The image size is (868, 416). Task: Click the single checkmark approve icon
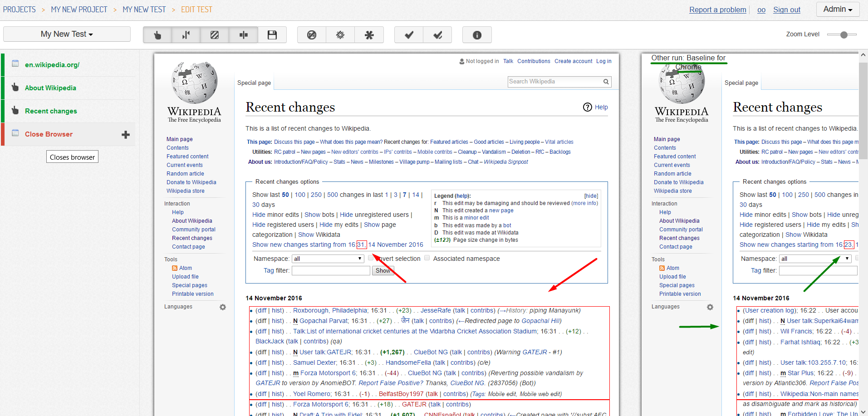409,35
